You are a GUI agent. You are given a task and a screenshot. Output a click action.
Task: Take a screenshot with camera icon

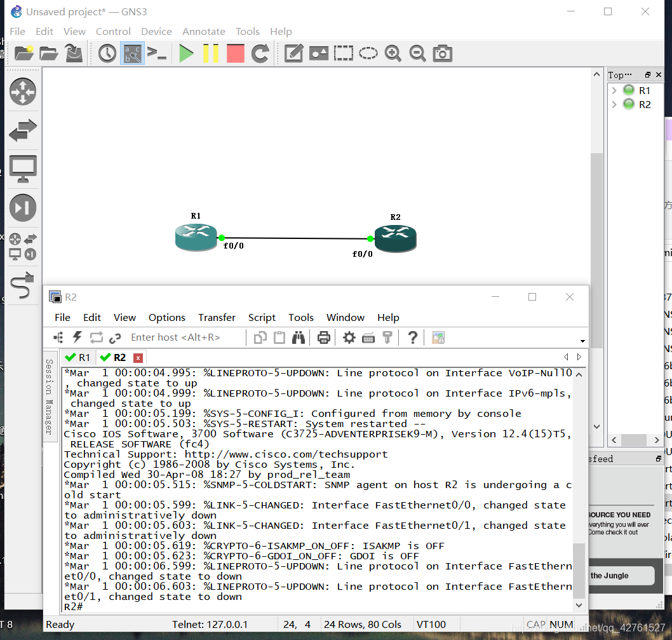coord(442,53)
